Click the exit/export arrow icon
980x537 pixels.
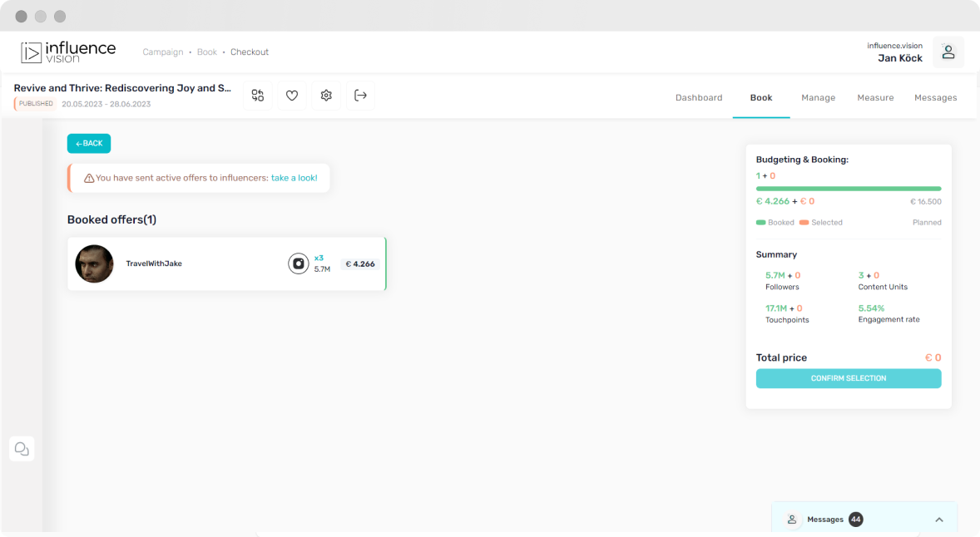click(x=360, y=96)
